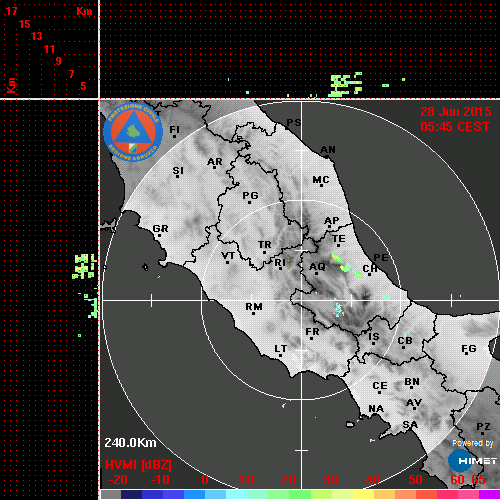Click the echo cluster in top vertical profile
Screen dimensions: 500x500
click(346, 84)
